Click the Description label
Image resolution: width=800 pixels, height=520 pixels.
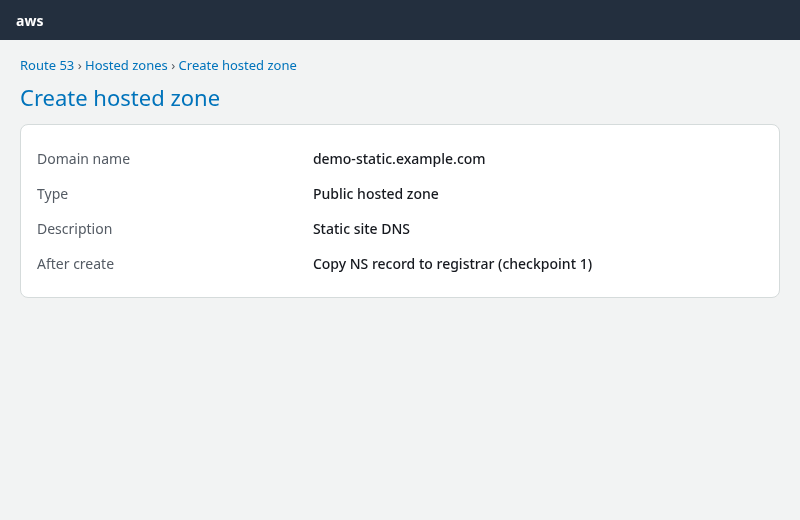click(x=74, y=229)
